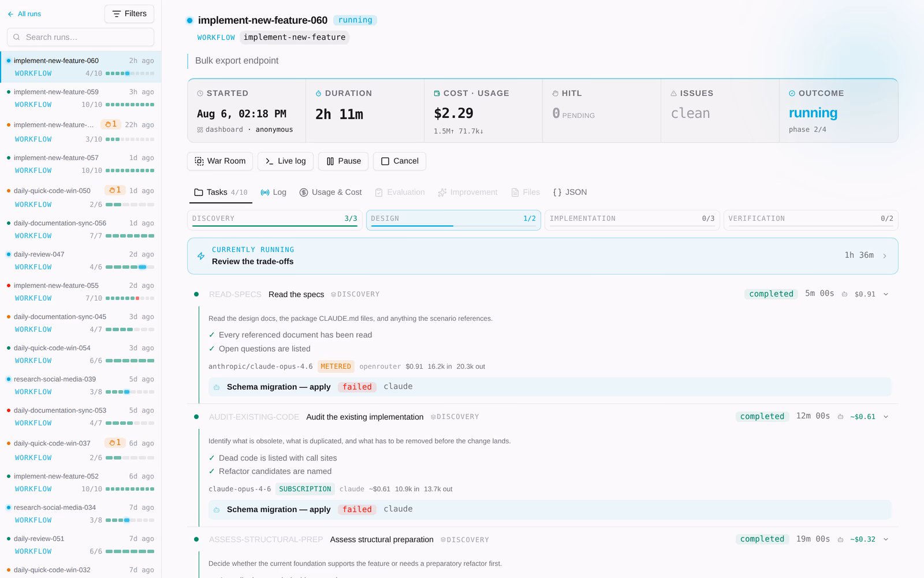Click the wallet icon in COST · USAGE card
This screenshot has width=924, height=578.
coord(437,93)
